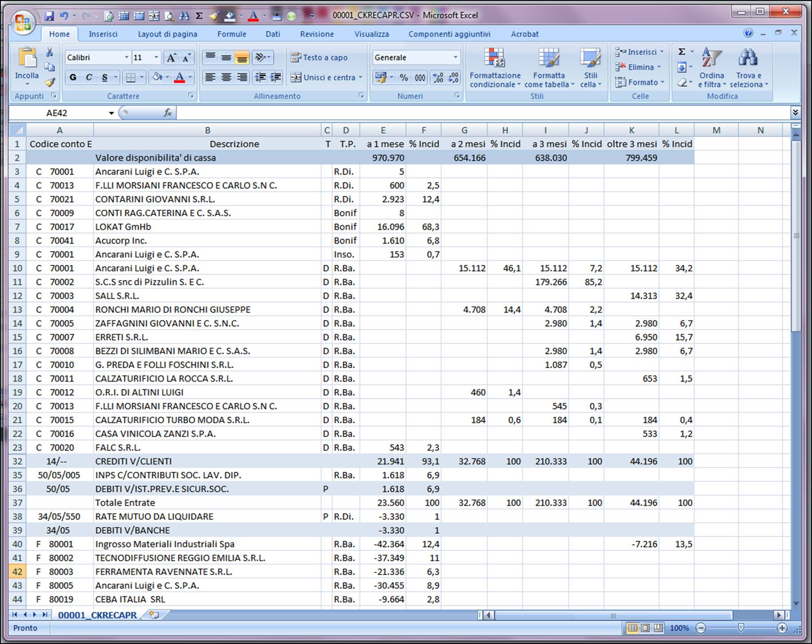Undo the last action in quick access toolbar

(64, 16)
